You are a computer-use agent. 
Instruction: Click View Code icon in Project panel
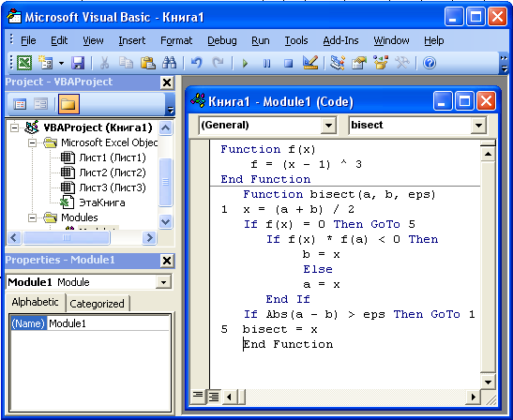coord(20,104)
